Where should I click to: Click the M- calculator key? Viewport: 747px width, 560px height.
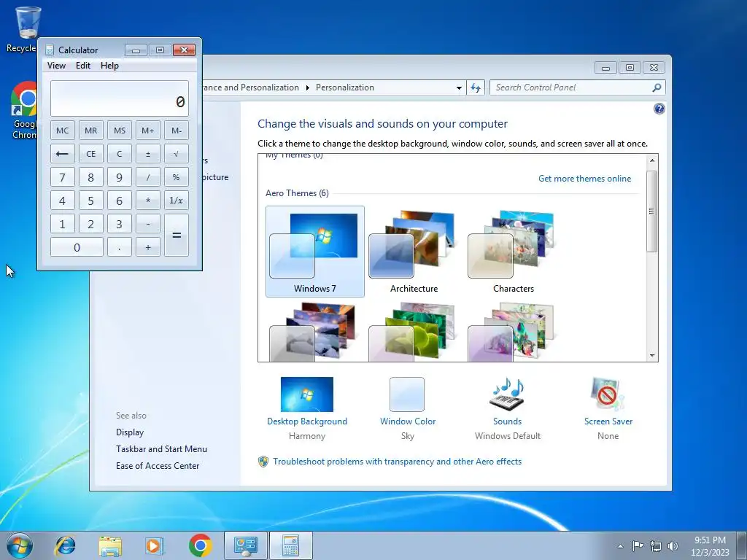[177, 131]
